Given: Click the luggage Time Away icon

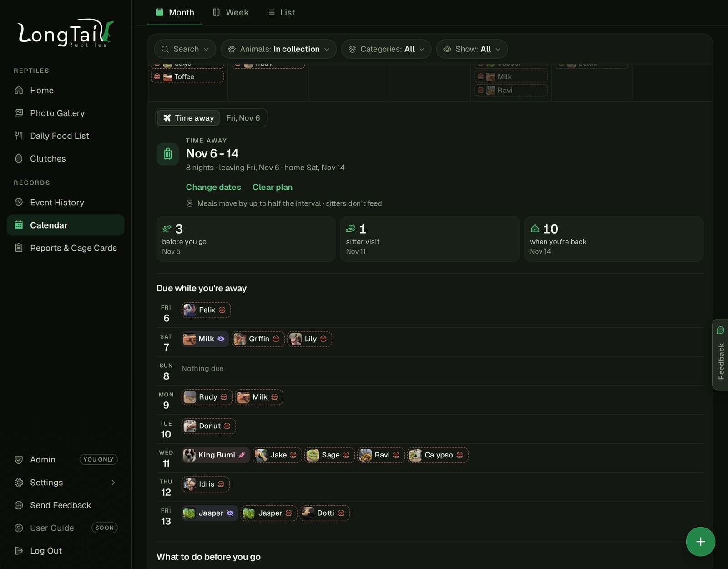Looking at the screenshot, I should click(x=167, y=154).
